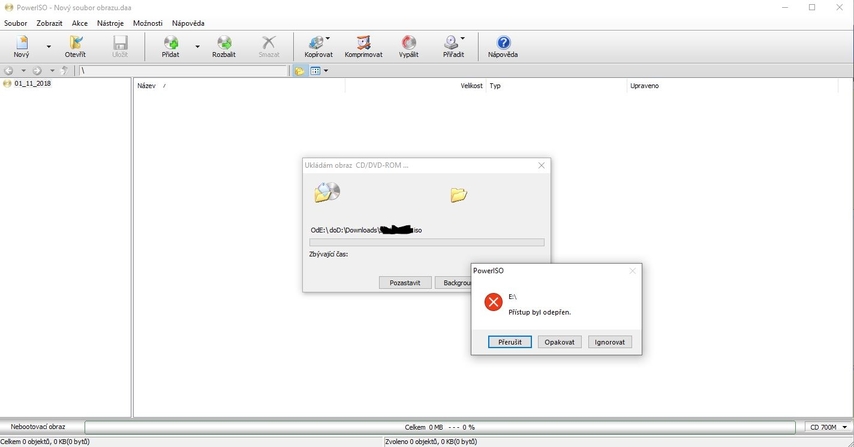
Task: Click the "Přístup byl odepřen." message text
Action: coord(540,312)
